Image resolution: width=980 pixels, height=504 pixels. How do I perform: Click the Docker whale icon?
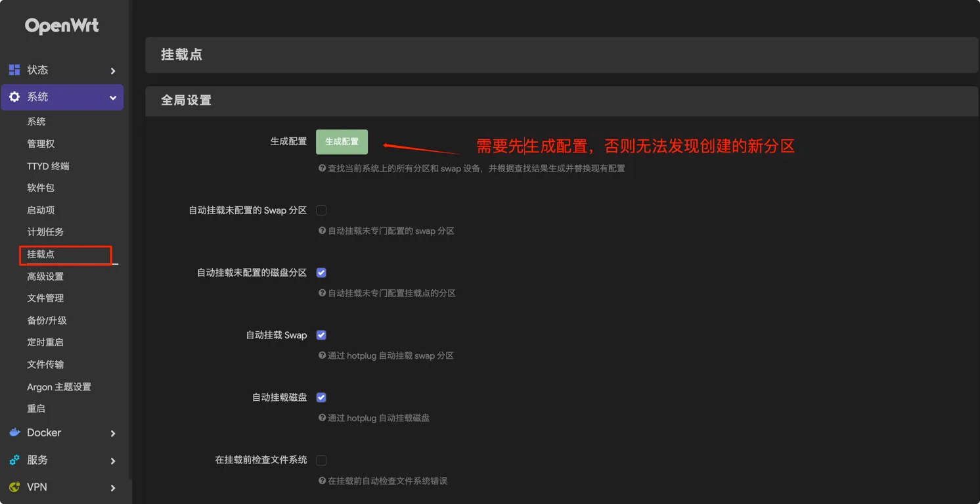[14, 432]
